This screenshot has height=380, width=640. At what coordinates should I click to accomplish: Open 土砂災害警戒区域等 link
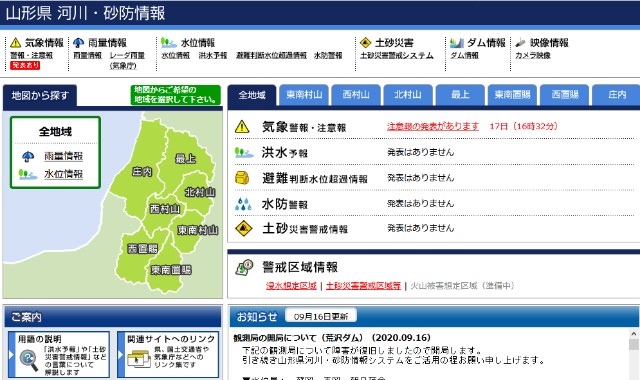363,286
